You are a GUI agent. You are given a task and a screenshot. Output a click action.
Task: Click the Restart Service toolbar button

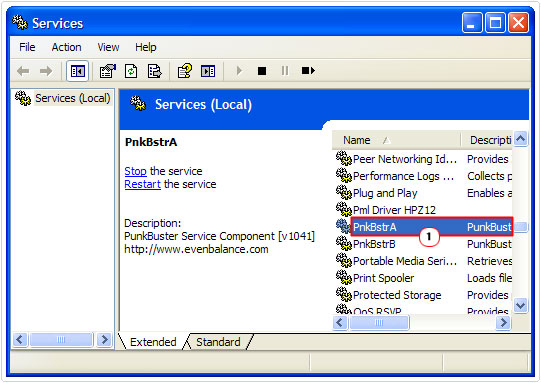(x=308, y=71)
